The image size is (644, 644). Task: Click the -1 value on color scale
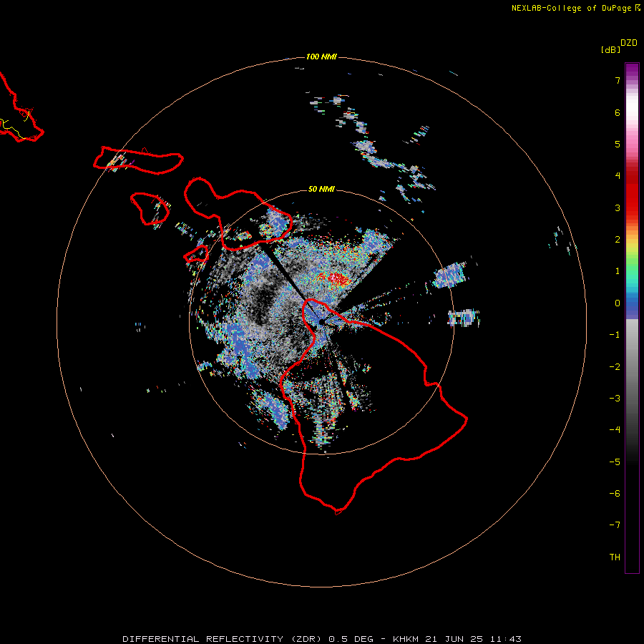tap(615, 335)
